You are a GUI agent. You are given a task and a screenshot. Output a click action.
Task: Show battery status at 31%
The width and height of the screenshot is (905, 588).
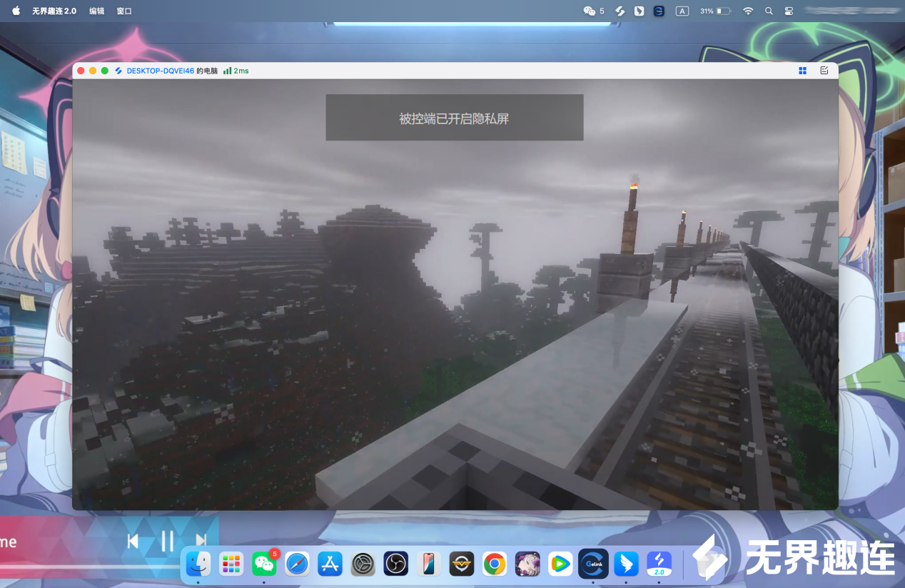(715, 11)
